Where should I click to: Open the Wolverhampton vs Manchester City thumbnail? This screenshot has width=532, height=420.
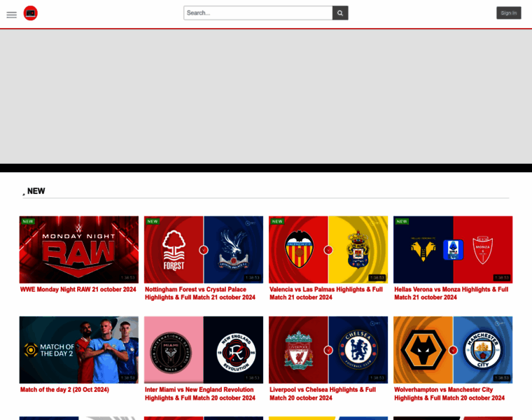click(x=453, y=350)
